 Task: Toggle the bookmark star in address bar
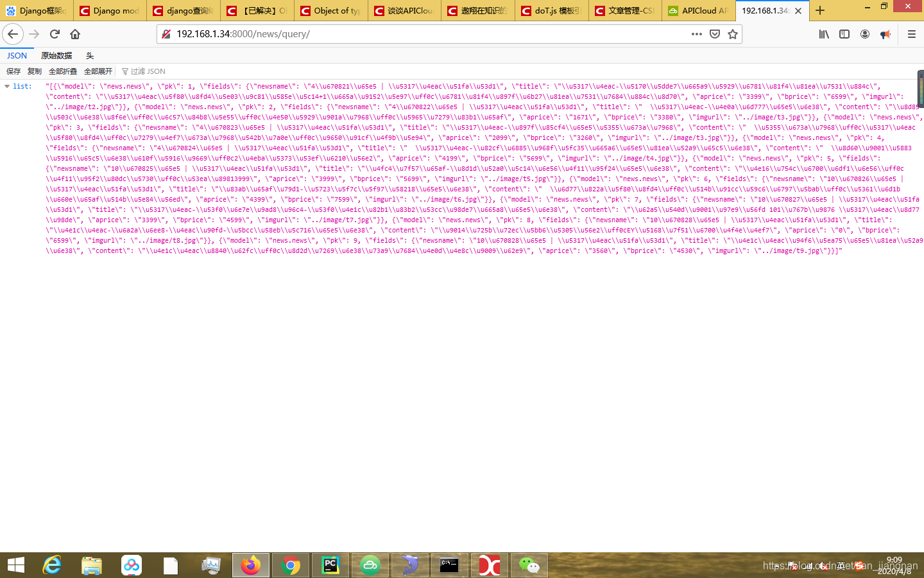(732, 34)
